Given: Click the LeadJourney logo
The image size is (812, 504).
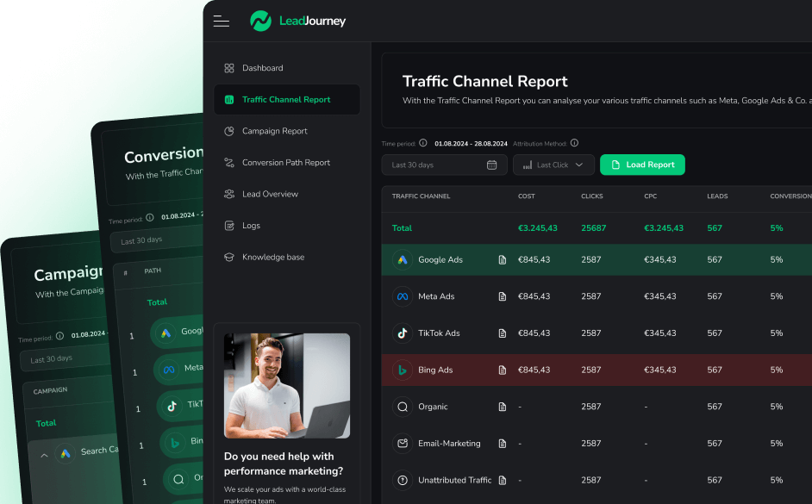Looking at the screenshot, I should click(297, 21).
